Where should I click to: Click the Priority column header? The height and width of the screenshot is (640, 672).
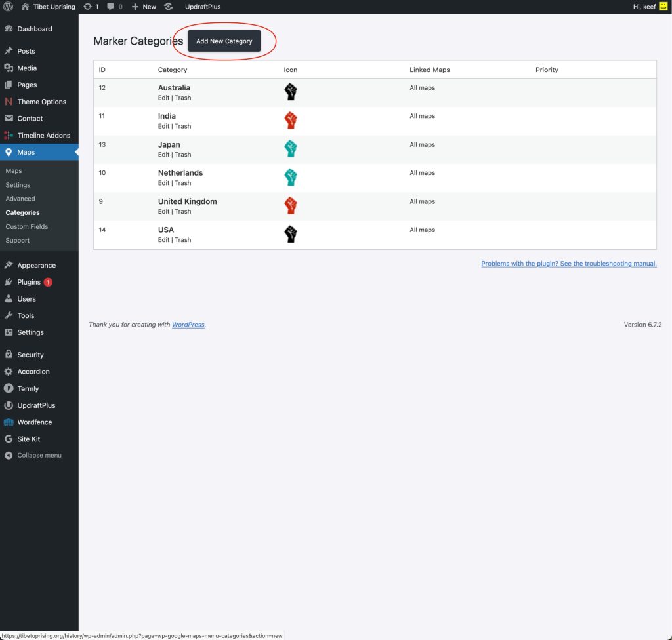547,70
